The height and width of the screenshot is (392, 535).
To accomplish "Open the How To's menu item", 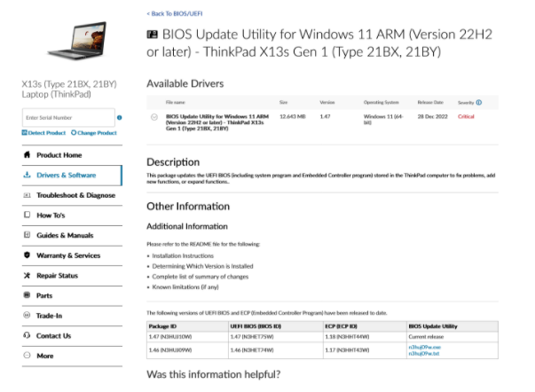I will pyautogui.click(x=72, y=216).
